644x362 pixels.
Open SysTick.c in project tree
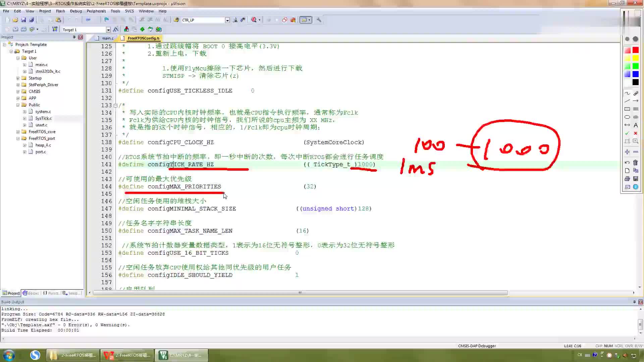pos(44,118)
